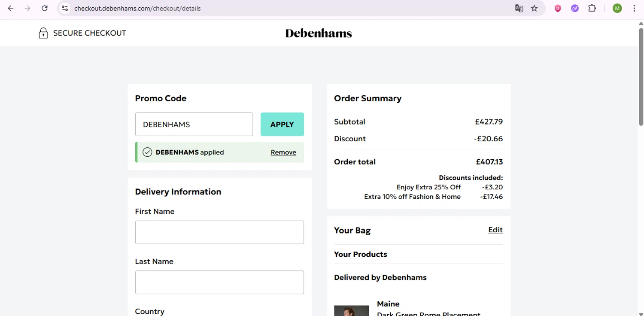Click the Secure Checkout padlock icon
Viewport: 644px width, 316px height.
click(x=43, y=33)
